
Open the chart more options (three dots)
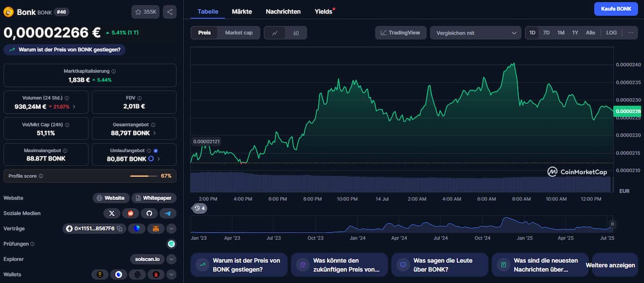click(630, 33)
